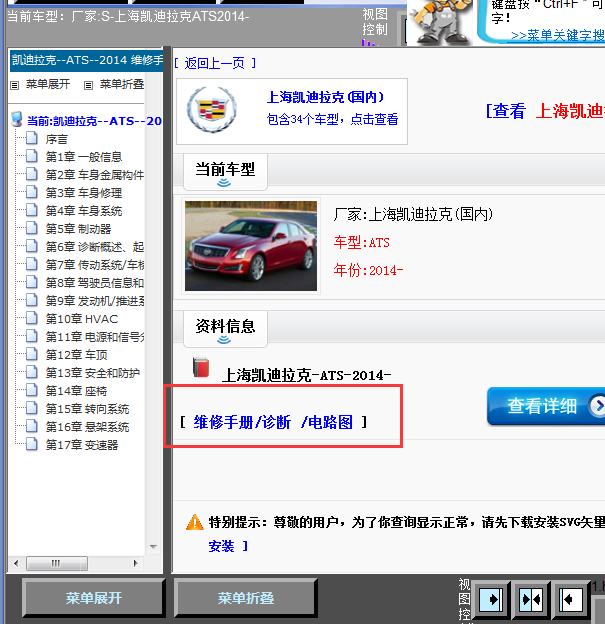Click bottom 菜单折叠 button

tap(246, 598)
